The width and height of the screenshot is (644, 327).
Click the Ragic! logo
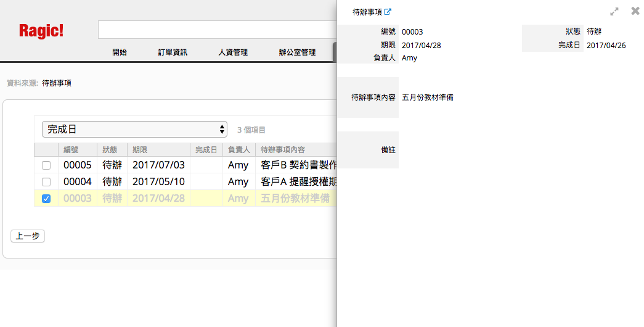click(x=41, y=31)
